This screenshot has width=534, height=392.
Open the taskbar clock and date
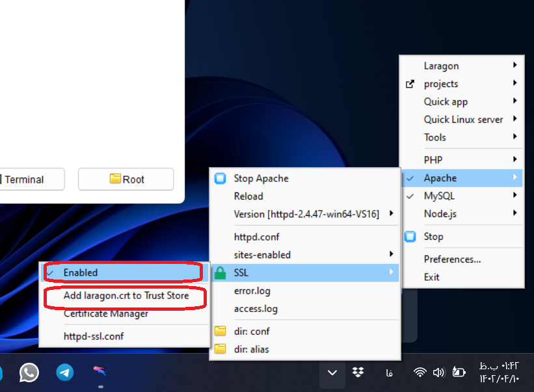coord(499,372)
